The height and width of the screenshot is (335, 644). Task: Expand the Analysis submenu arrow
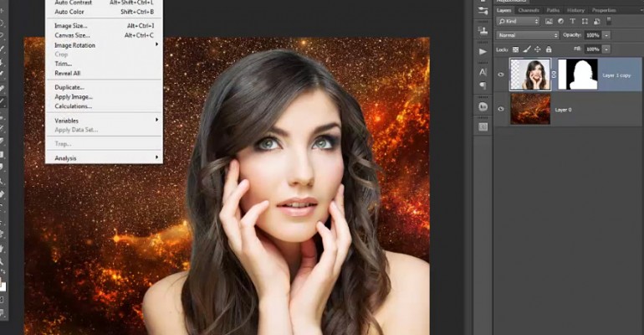156,157
